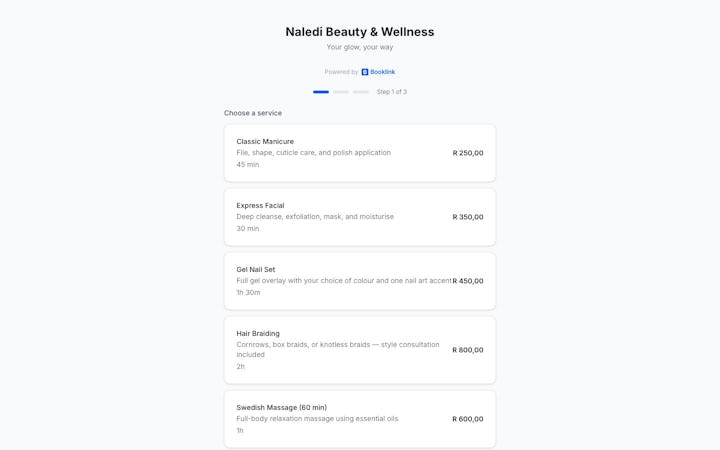Click the first (active) progress step bar
The height and width of the screenshot is (450, 720).
(321, 92)
